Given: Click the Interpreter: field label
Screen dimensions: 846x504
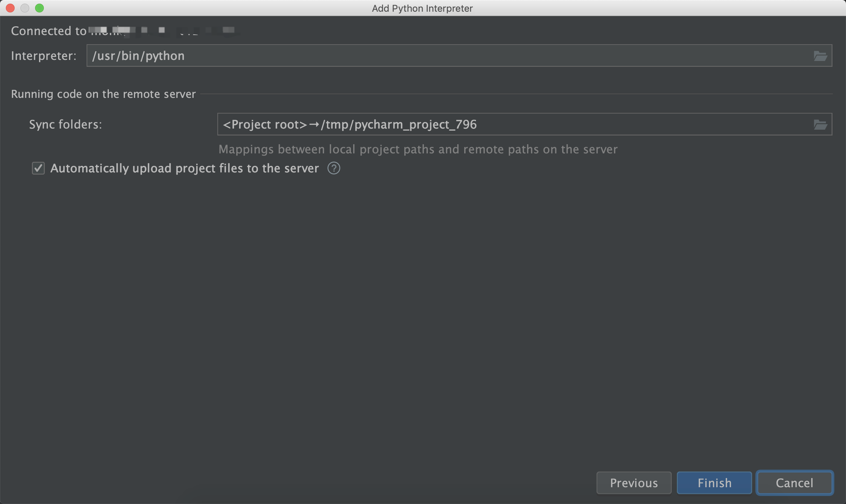Looking at the screenshot, I should [x=44, y=56].
